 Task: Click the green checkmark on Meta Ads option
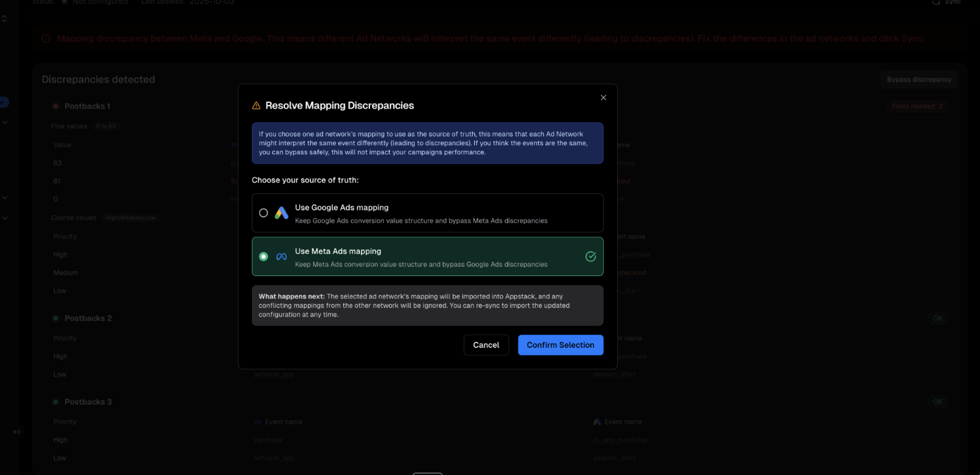[591, 257]
